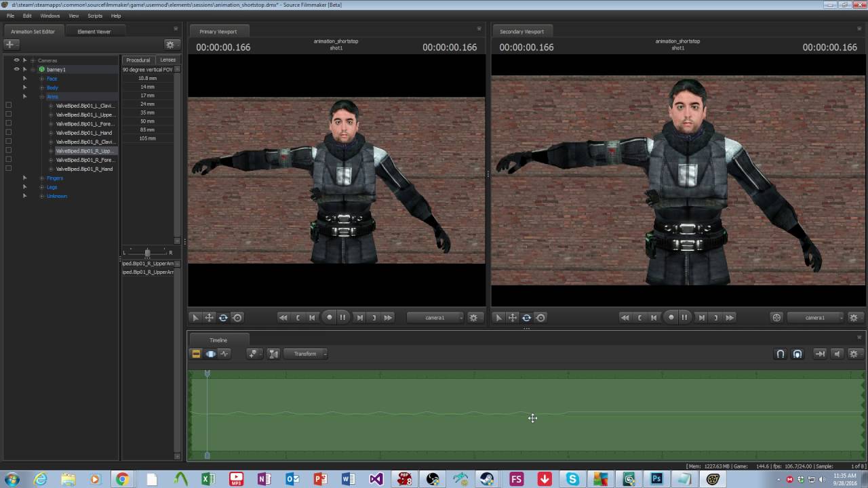Tick the checkbox beside ValveBiped.Bip01_L_Uppe...
This screenshot has width=868, height=488.
(8, 115)
